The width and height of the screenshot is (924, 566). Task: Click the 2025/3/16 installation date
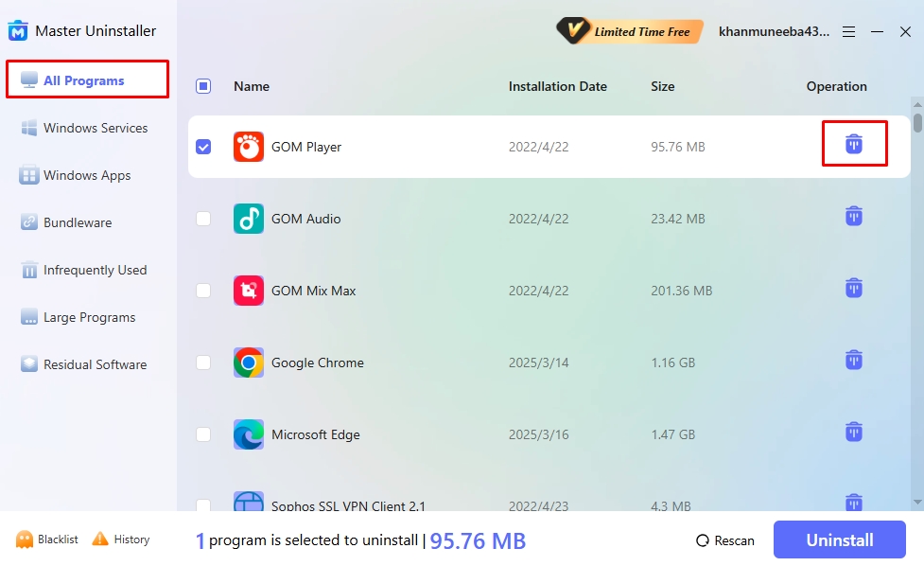coord(539,434)
